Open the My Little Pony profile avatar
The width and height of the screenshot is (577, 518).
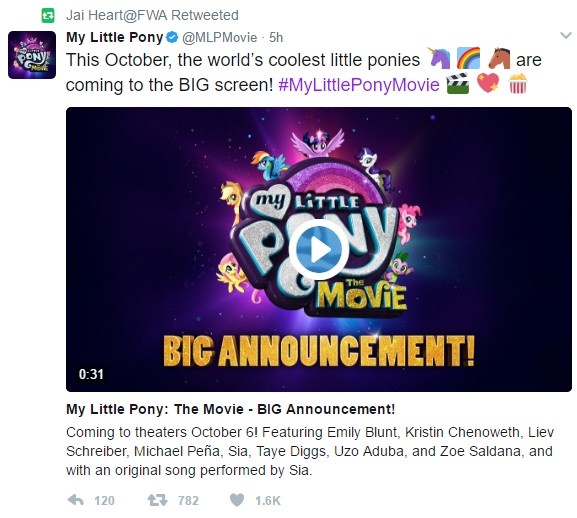click(x=32, y=55)
